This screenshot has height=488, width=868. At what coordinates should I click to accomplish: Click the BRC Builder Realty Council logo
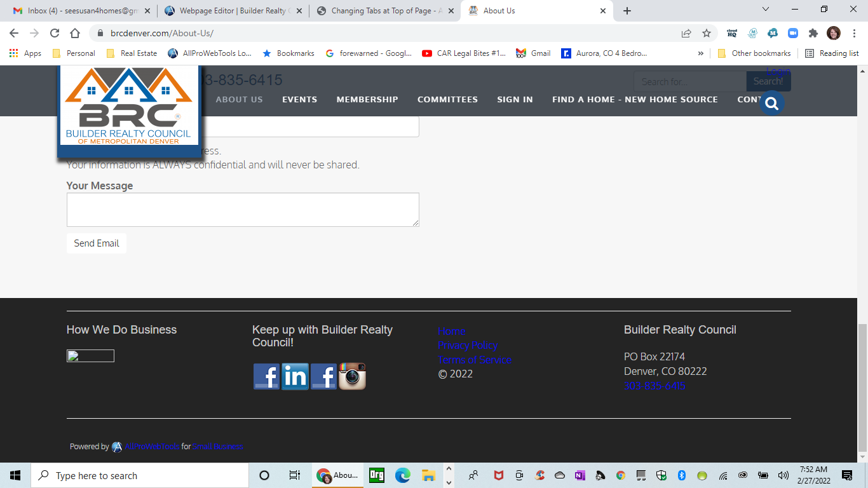point(129,106)
